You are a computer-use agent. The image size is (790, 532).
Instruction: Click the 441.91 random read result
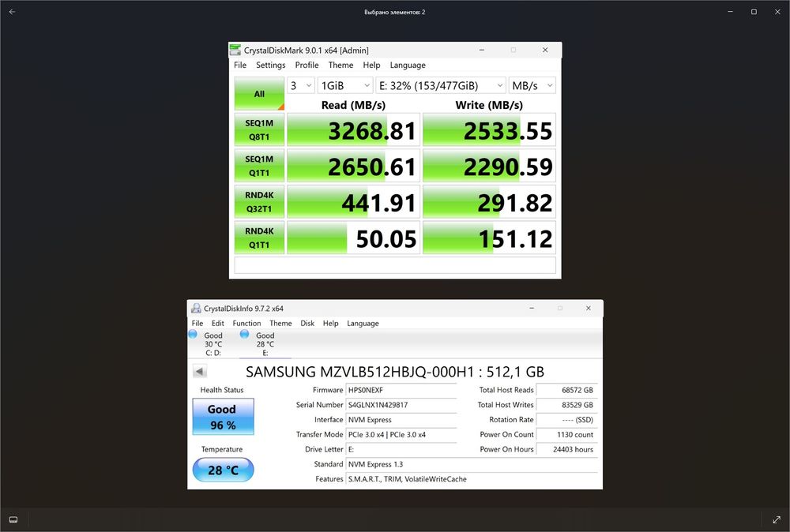click(353, 202)
